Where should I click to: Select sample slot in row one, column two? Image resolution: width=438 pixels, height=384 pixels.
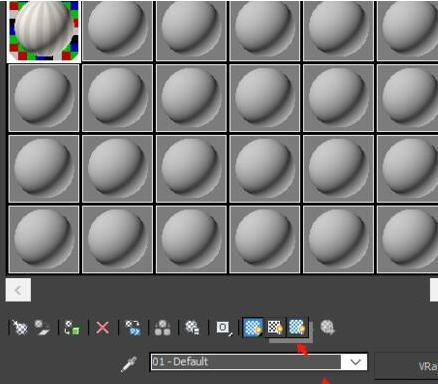pyautogui.click(x=118, y=31)
